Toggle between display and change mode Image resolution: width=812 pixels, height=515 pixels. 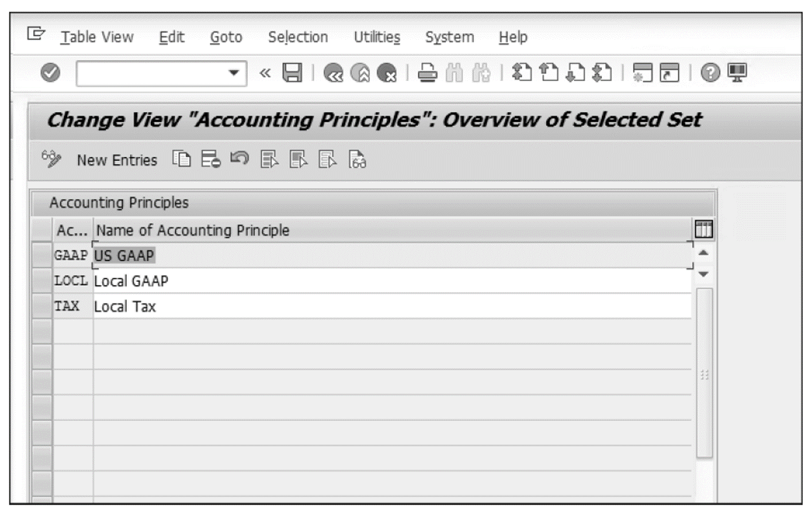[50, 160]
